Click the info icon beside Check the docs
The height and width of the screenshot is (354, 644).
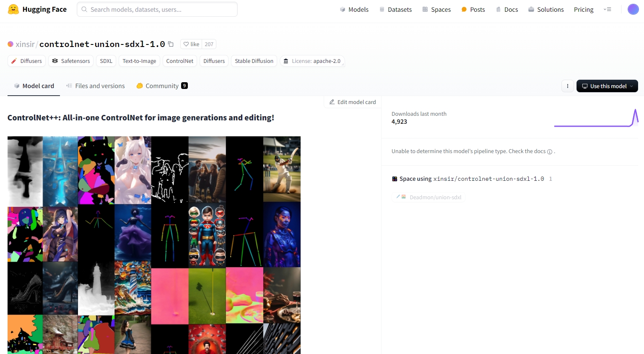pyautogui.click(x=550, y=152)
